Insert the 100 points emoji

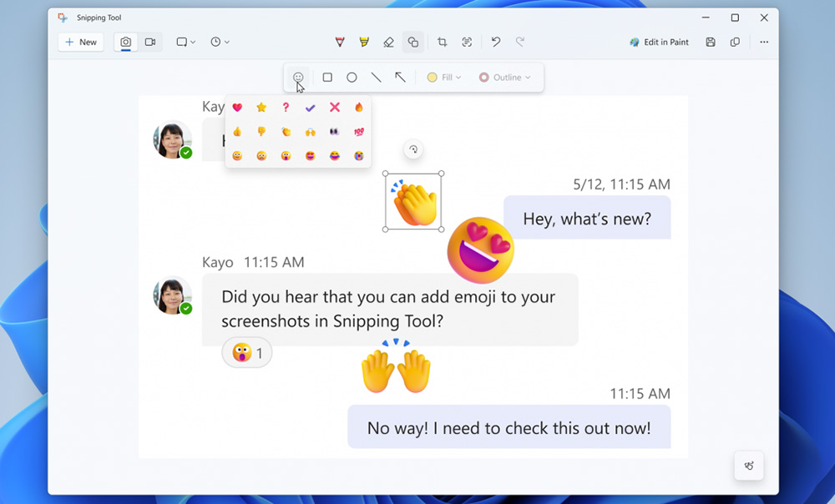click(x=359, y=132)
